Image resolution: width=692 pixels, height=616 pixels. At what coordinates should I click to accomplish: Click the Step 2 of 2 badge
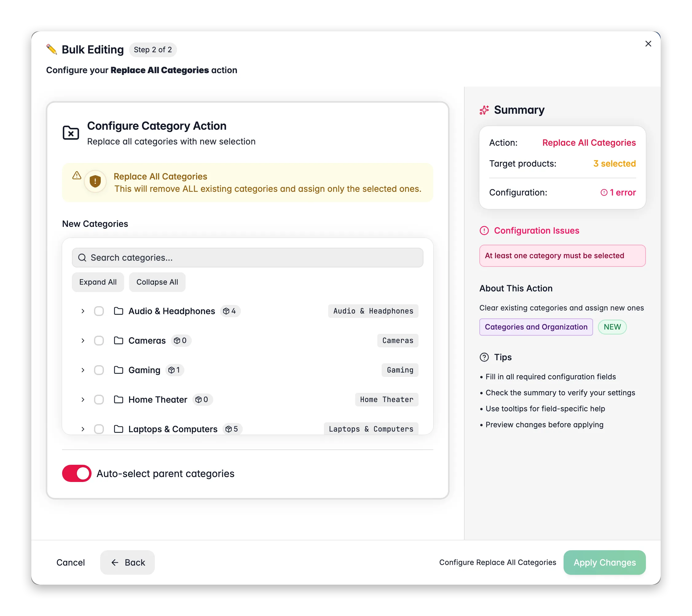click(x=153, y=50)
